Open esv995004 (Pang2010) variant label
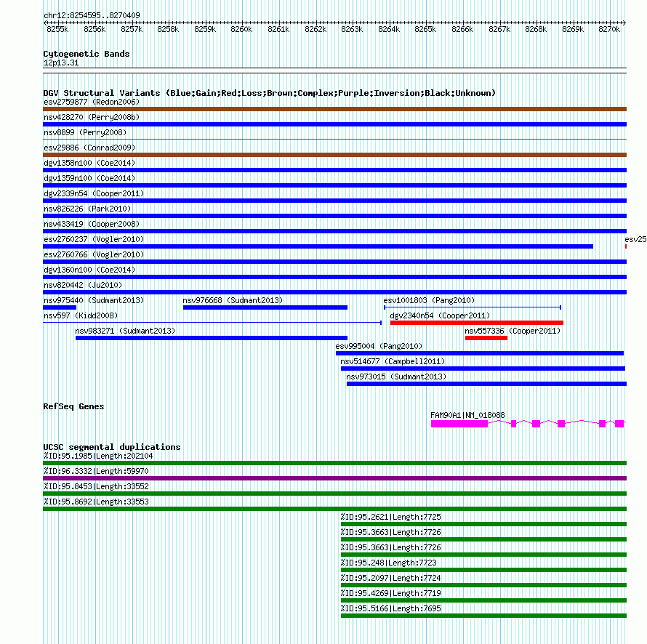This screenshot has width=647, height=644. coord(379,346)
